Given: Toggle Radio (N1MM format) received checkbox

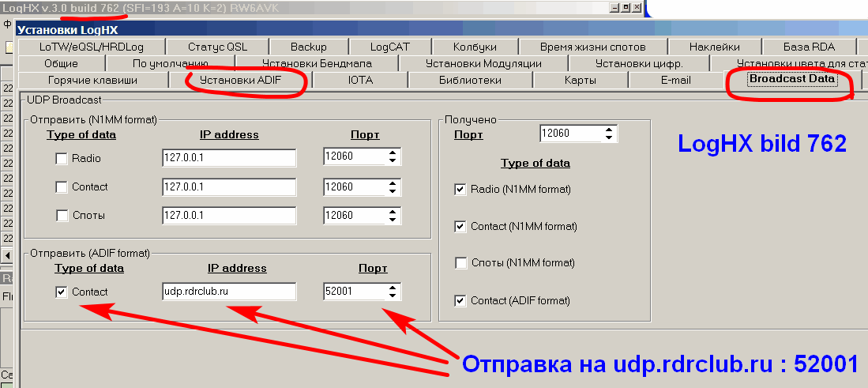Looking at the screenshot, I should point(460,190).
